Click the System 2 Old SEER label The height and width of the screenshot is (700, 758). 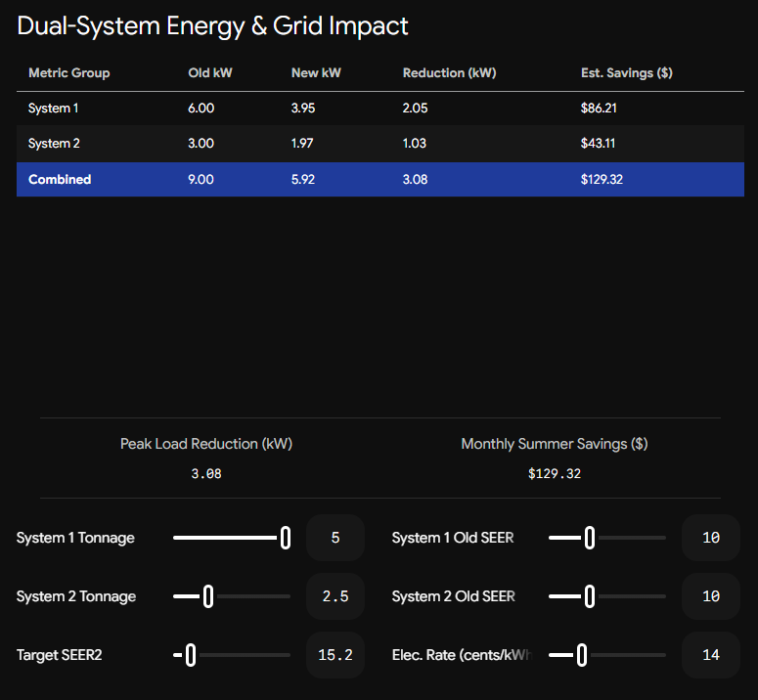(454, 596)
